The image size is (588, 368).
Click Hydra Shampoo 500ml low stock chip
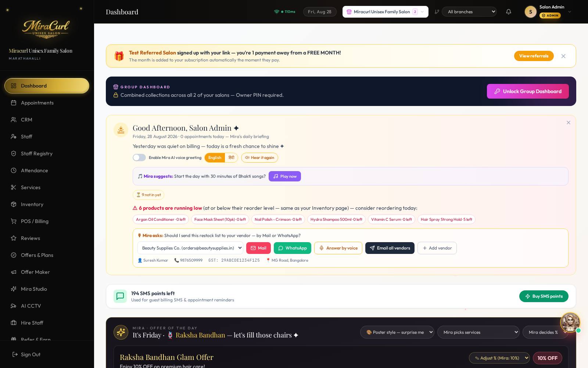(336, 219)
